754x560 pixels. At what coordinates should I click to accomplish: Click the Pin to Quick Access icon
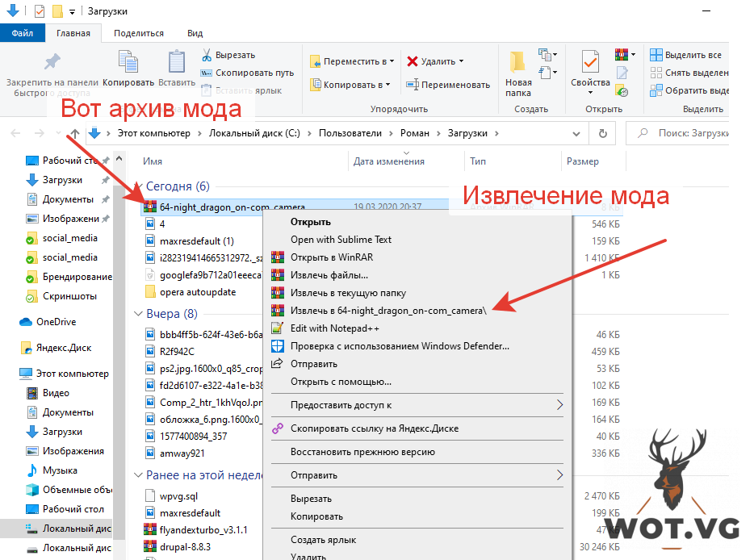(52, 61)
